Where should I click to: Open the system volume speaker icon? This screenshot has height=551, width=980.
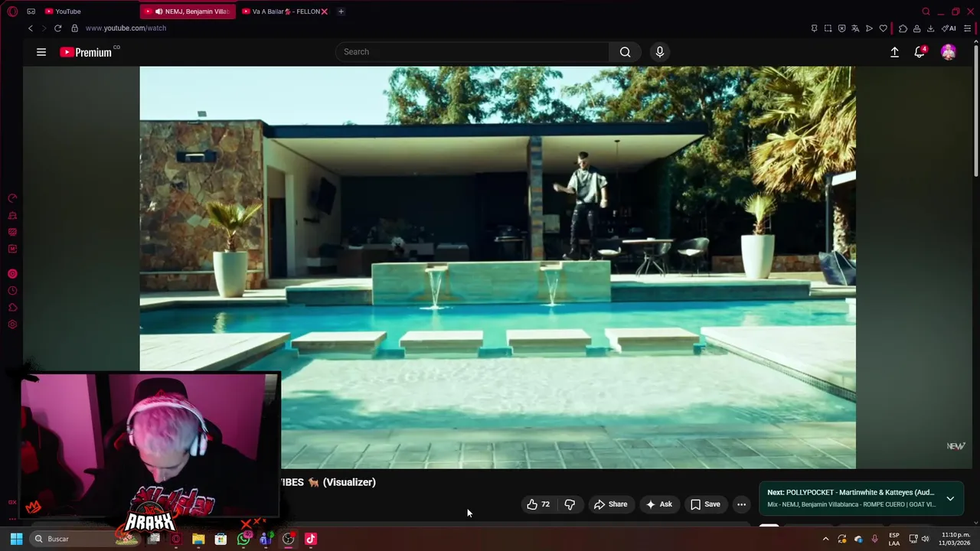(925, 539)
